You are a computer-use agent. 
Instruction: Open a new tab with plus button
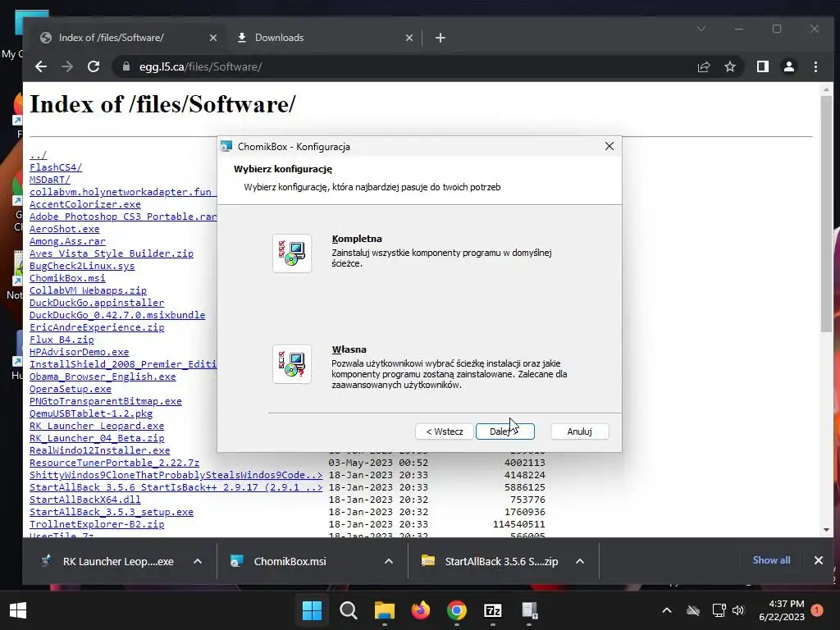(x=441, y=38)
